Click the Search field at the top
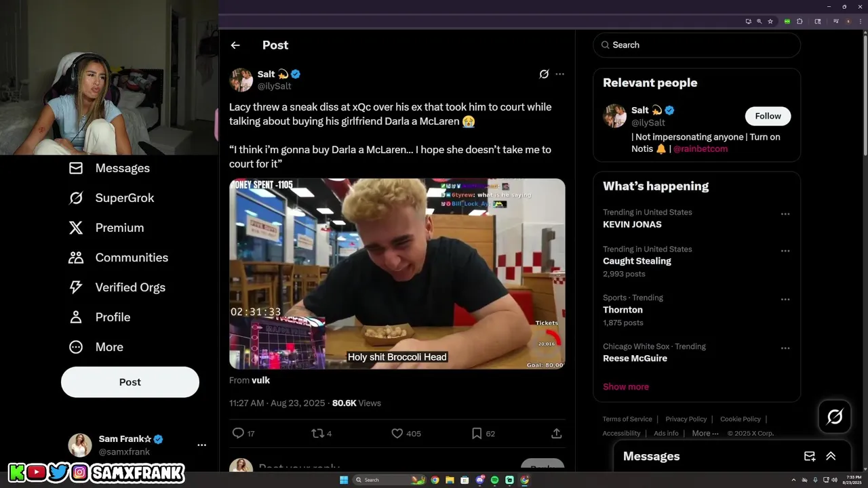Viewport: 868px width, 488px height. (696, 45)
